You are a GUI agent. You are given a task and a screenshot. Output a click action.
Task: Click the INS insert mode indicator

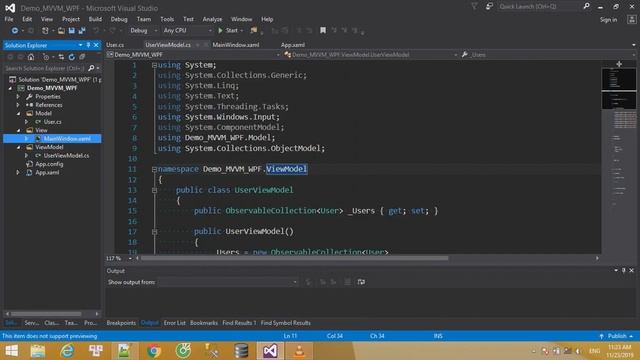tap(438, 336)
